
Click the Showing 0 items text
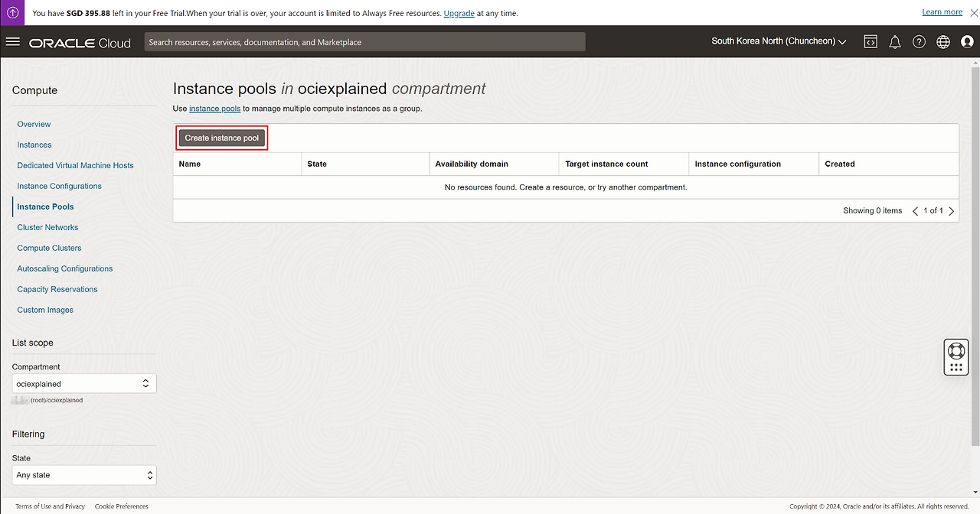[873, 210]
